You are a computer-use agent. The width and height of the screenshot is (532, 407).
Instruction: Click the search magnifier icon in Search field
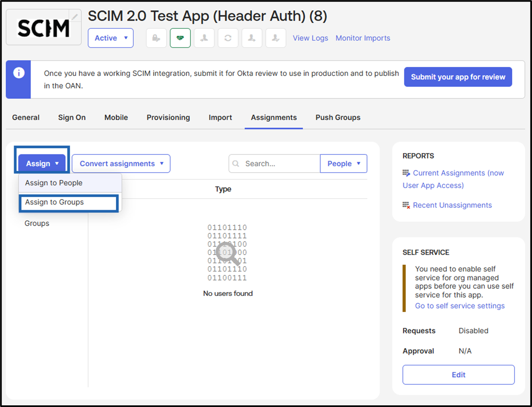click(x=236, y=163)
